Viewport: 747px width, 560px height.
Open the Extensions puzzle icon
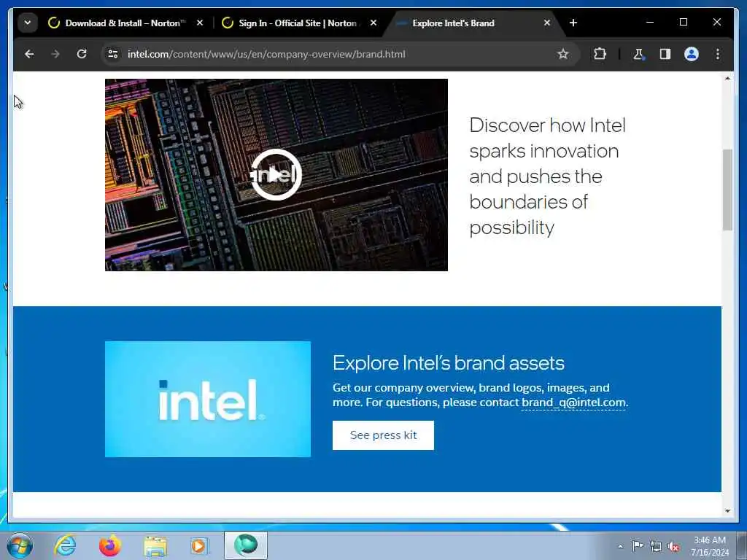point(600,54)
